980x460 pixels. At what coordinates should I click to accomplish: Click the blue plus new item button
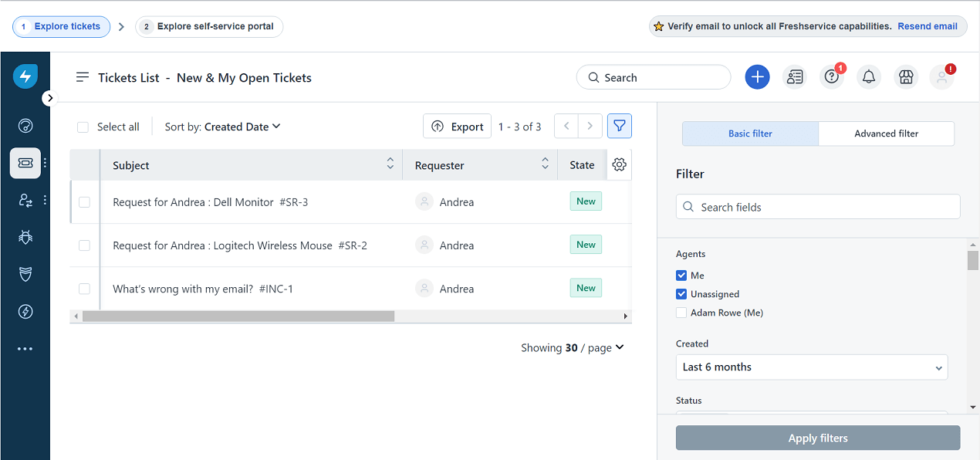(757, 76)
